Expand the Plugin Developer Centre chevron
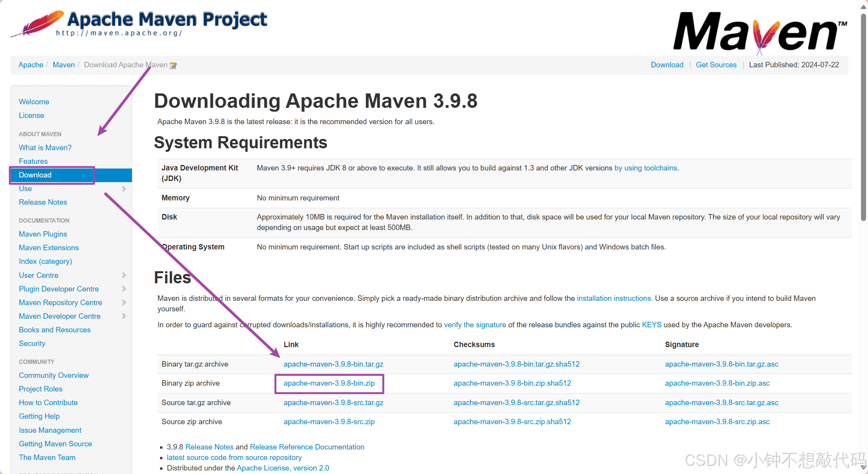 pos(124,289)
